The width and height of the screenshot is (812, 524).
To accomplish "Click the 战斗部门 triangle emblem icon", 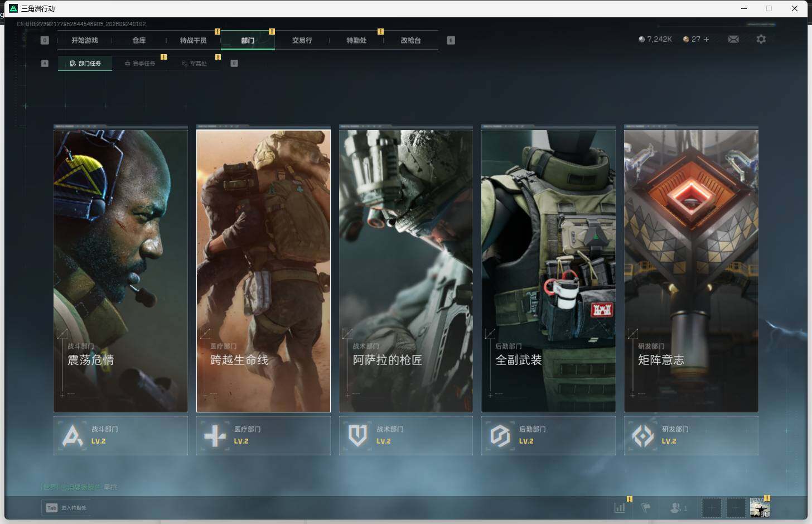I will coord(72,436).
